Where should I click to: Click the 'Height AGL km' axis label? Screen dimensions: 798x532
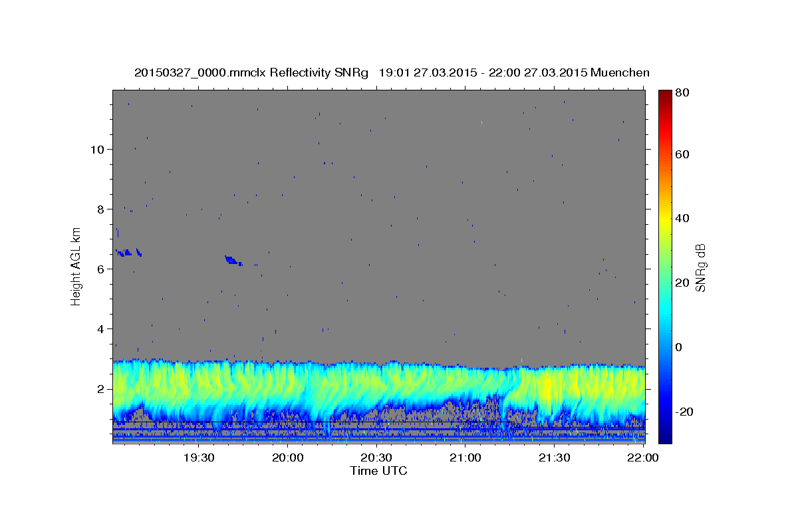(x=76, y=266)
